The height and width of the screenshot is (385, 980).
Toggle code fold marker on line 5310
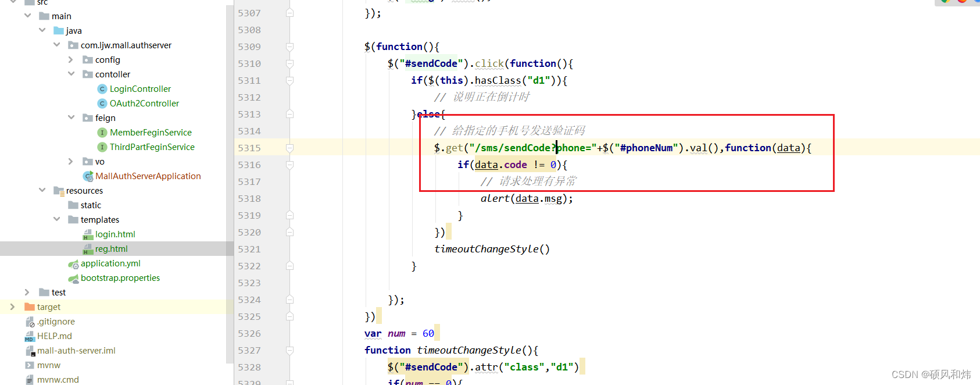click(289, 63)
